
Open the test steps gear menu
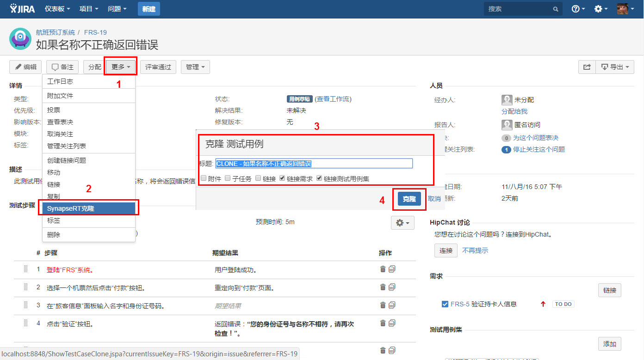tap(402, 223)
